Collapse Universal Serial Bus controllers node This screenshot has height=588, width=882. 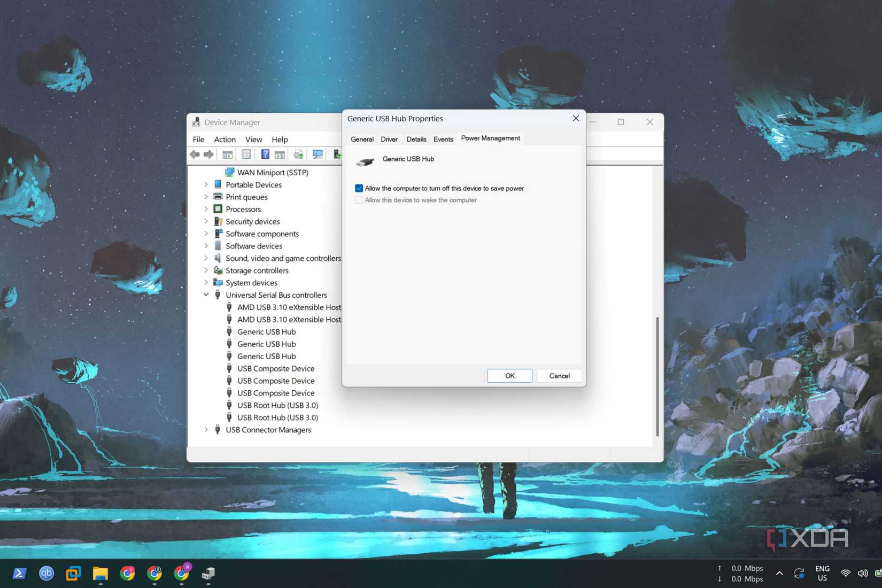pos(206,295)
